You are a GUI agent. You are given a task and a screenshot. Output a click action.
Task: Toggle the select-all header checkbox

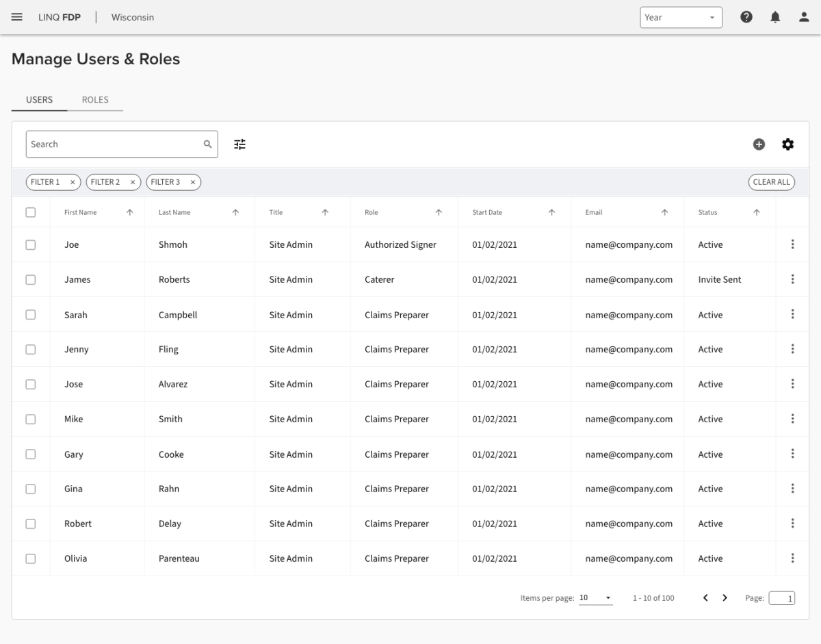tap(30, 213)
